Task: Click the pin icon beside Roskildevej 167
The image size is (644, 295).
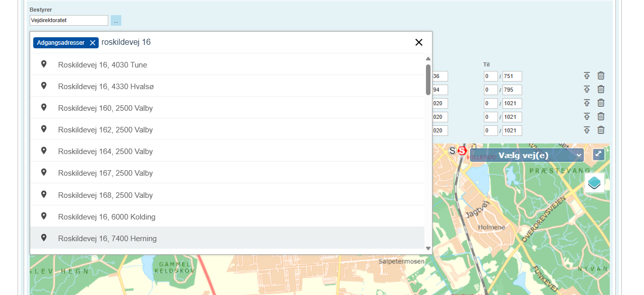Action: pos(44,173)
